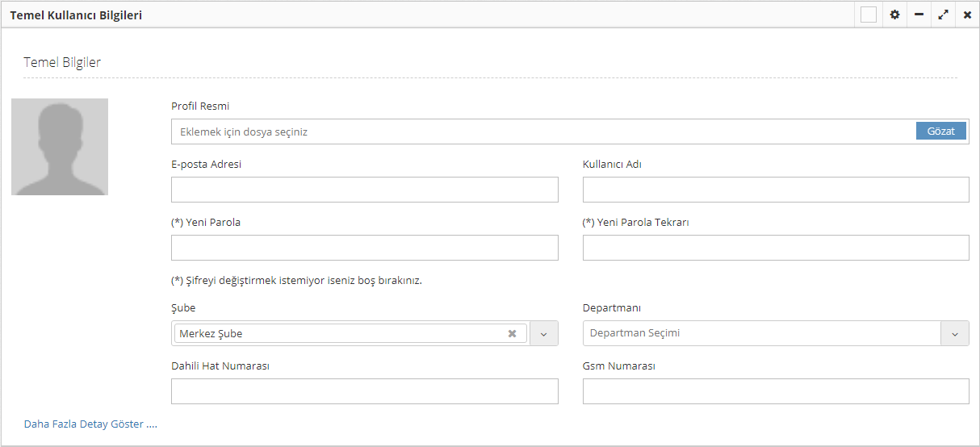Open the Şube dropdown arrow
Screen dimensions: 980x447
coord(544,333)
